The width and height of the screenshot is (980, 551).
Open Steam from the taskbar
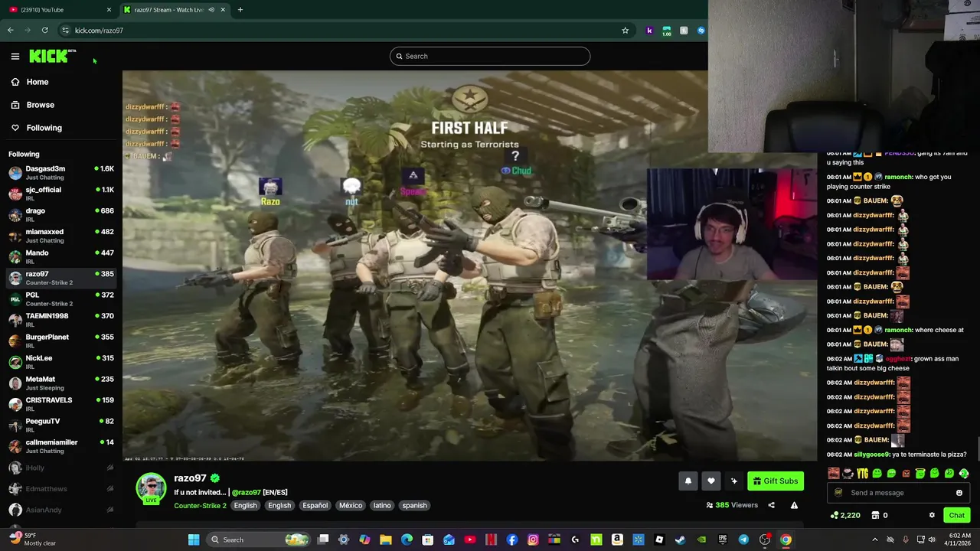[680, 540]
